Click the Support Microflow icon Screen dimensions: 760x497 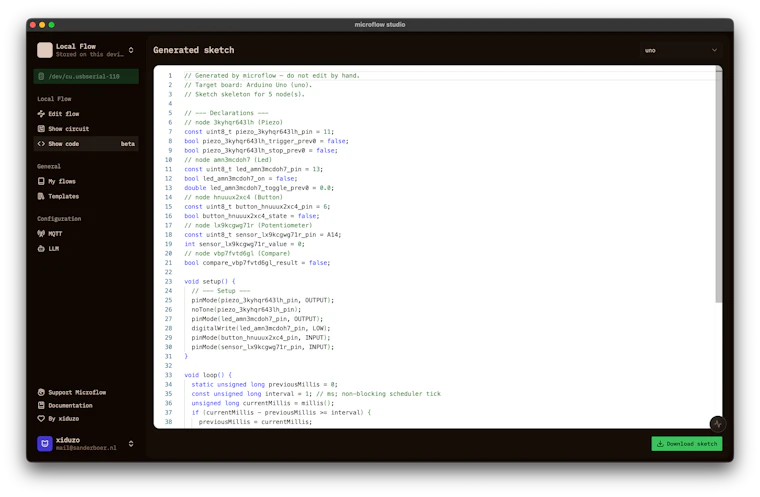click(x=41, y=392)
